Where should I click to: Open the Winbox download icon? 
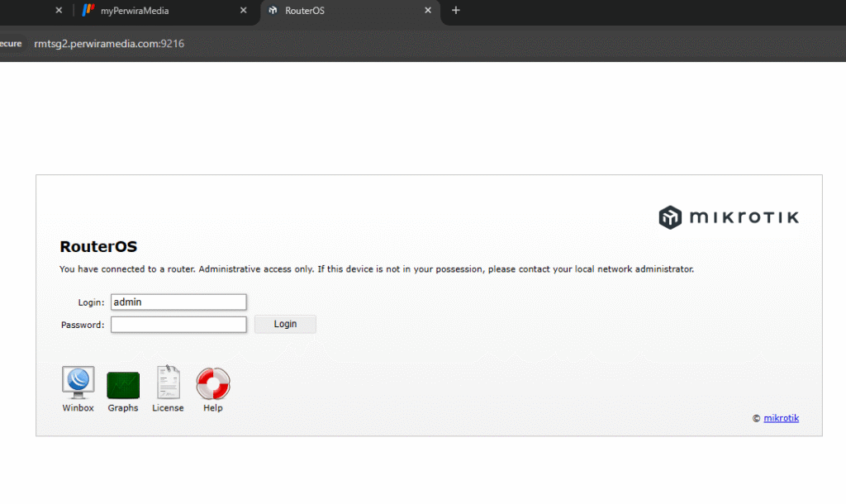78,383
